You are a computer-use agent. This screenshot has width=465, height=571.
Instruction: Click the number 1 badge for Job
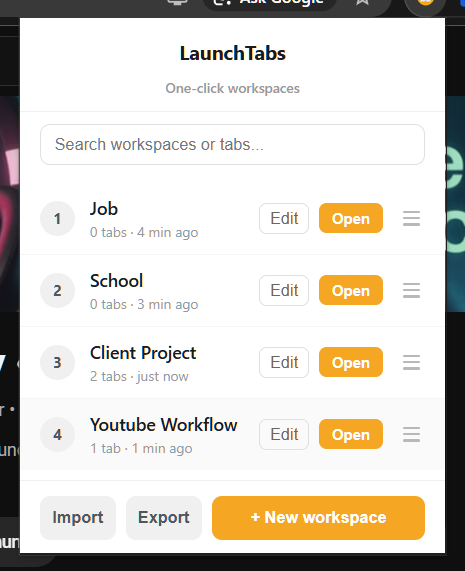pyautogui.click(x=58, y=218)
